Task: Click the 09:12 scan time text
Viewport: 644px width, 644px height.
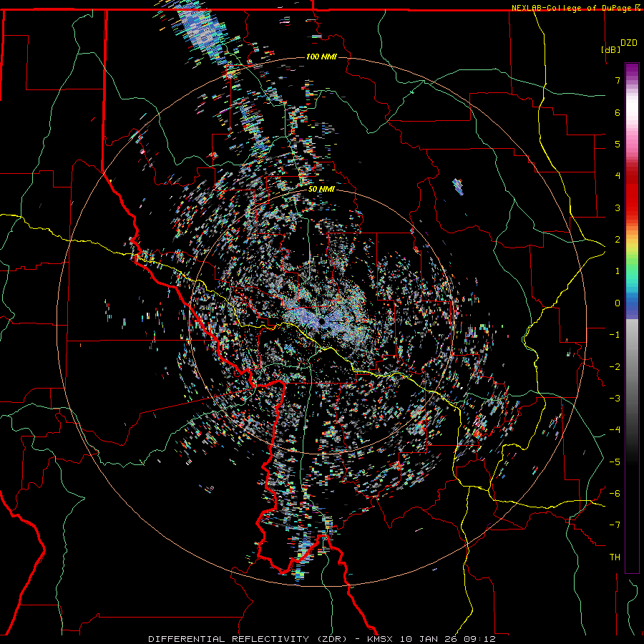Action: (x=479, y=639)
